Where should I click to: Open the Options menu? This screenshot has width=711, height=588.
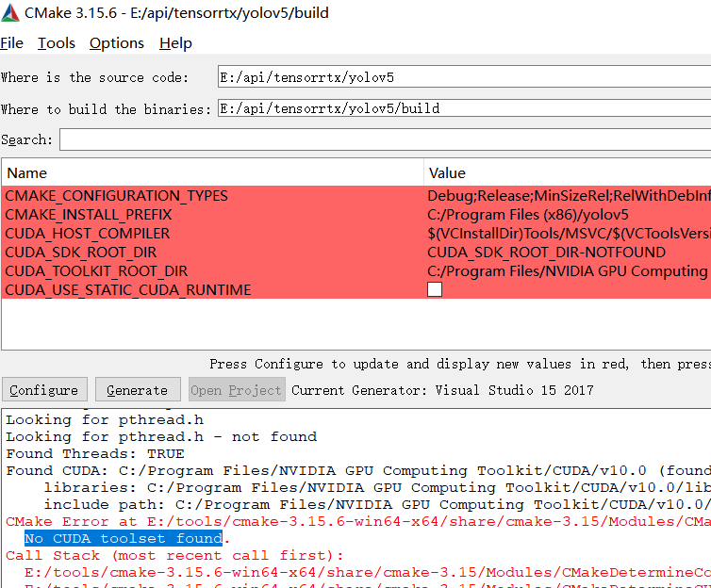117,43
